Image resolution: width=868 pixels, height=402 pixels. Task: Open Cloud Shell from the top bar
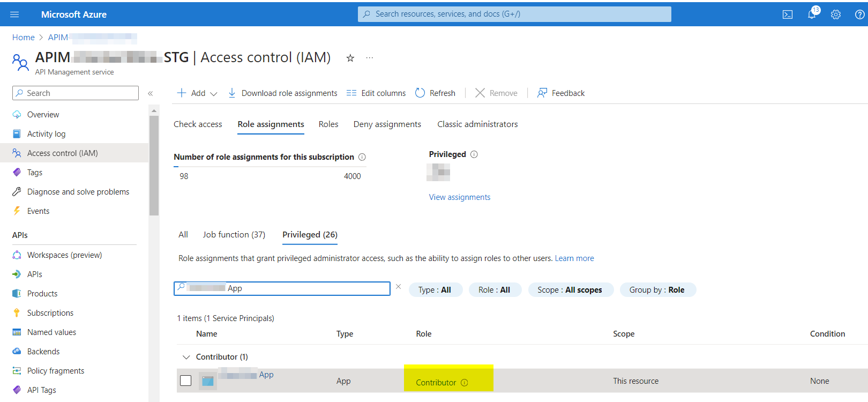pyautogui.click(x=788, y=14)
